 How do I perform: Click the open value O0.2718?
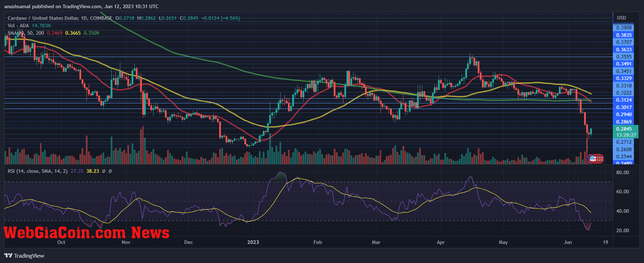(x=124, y=18)
